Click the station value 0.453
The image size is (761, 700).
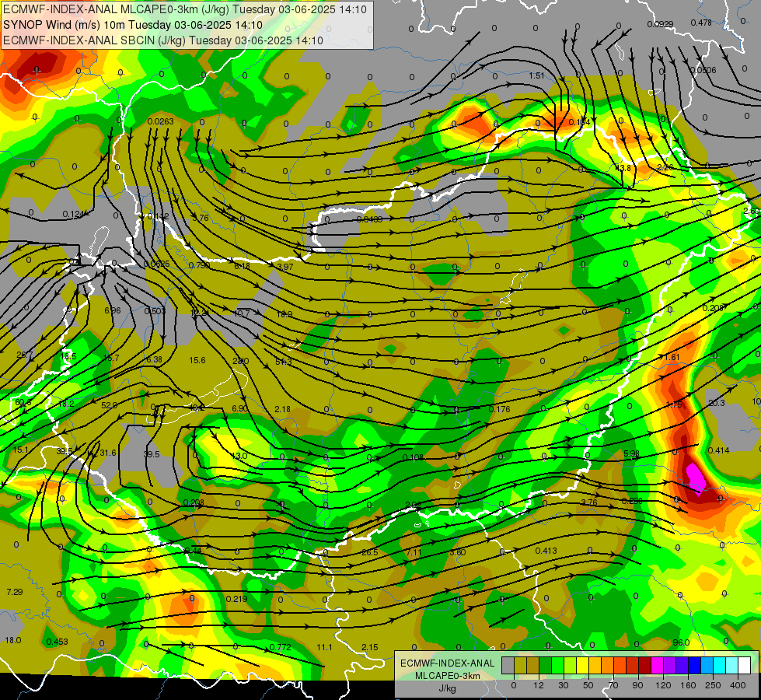pyautogui.click(x=58, y=642)
